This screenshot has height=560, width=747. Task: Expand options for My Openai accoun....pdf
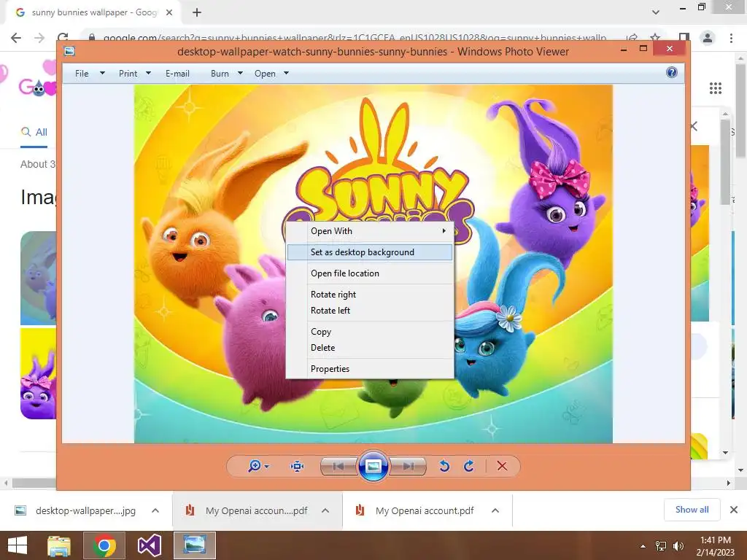(325, 510)
